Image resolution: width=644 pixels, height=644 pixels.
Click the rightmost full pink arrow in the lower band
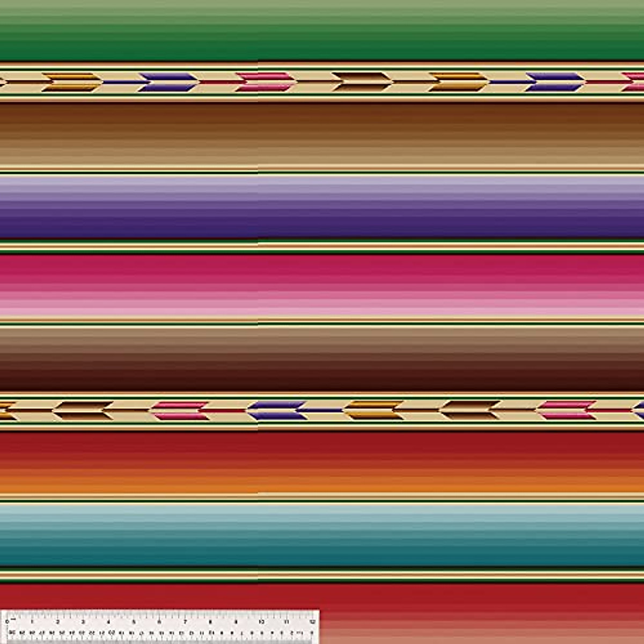[x=567, y=411]
